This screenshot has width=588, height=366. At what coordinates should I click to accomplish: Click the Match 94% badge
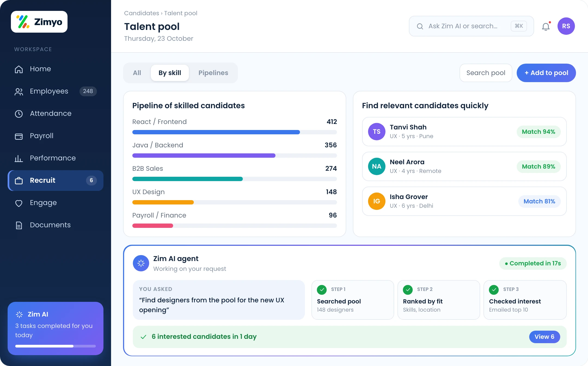538,132
